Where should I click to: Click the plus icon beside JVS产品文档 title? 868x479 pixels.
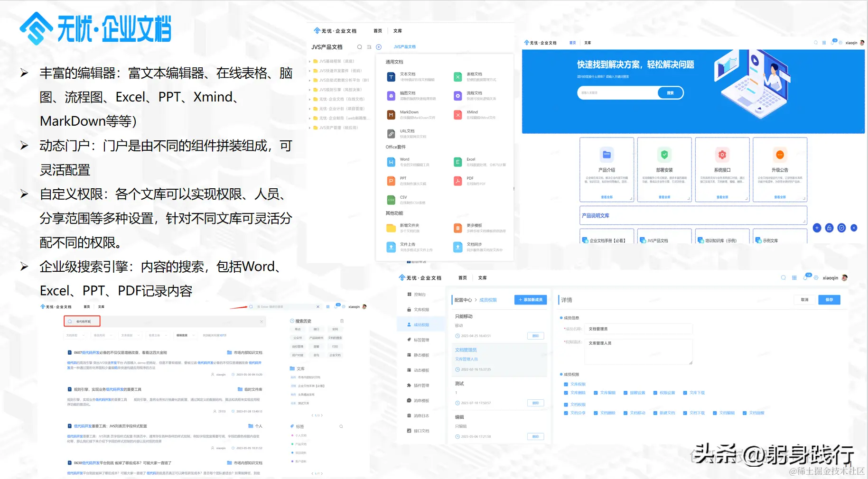(x=379, y=47)
